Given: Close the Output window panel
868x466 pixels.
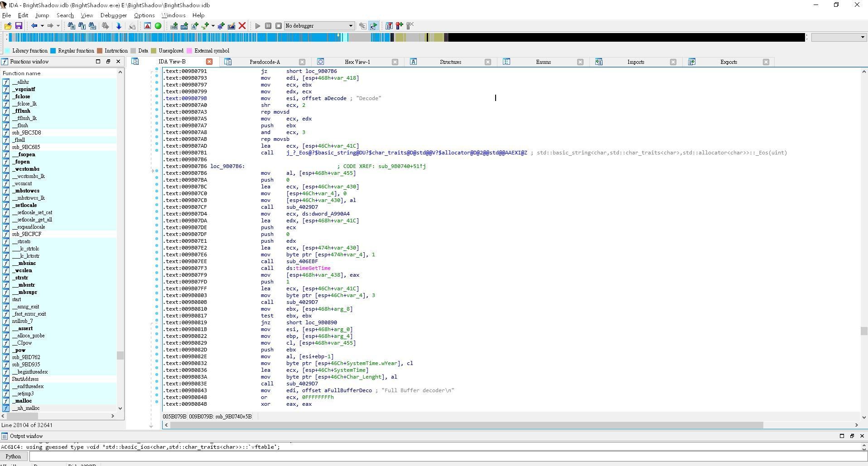Looking at the screenshot, I should tap(862, 436).
